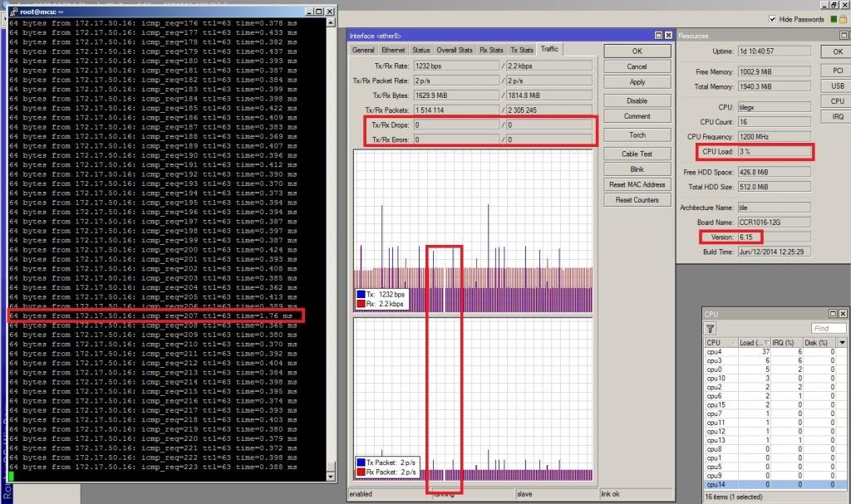Click the red Rx Packet legend swatch
Viewport: 851px width, 504px height.
[361, 472]
